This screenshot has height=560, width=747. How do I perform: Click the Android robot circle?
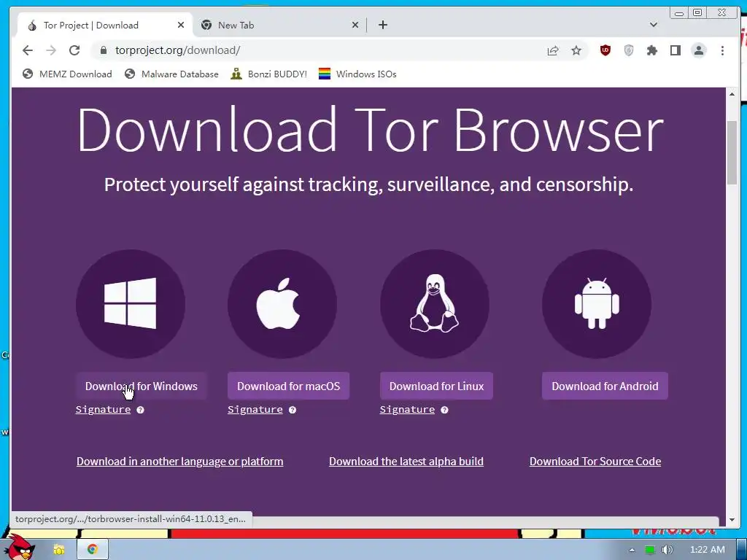[x=597, y=304]
